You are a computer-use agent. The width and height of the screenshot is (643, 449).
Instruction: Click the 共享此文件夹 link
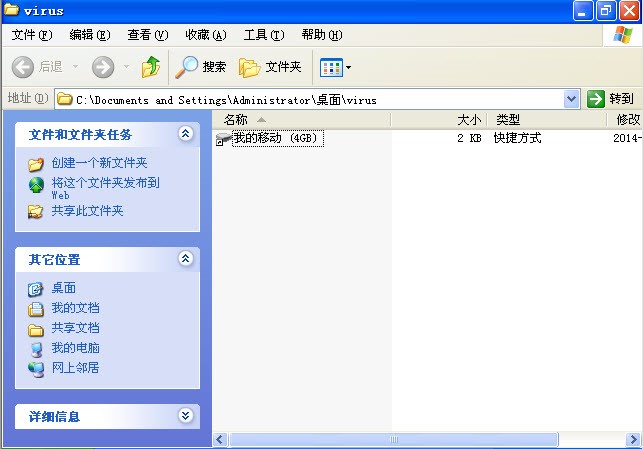tap(87, 211)
